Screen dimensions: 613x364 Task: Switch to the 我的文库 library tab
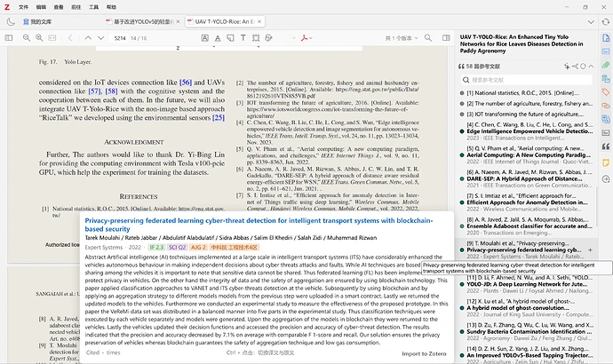pos(37,21)
